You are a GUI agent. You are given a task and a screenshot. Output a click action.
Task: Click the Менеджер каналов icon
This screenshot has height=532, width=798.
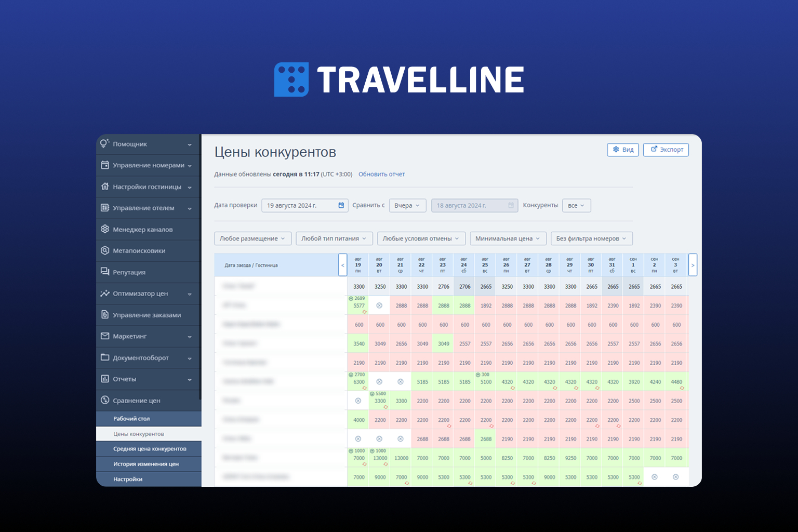[104, 229]
